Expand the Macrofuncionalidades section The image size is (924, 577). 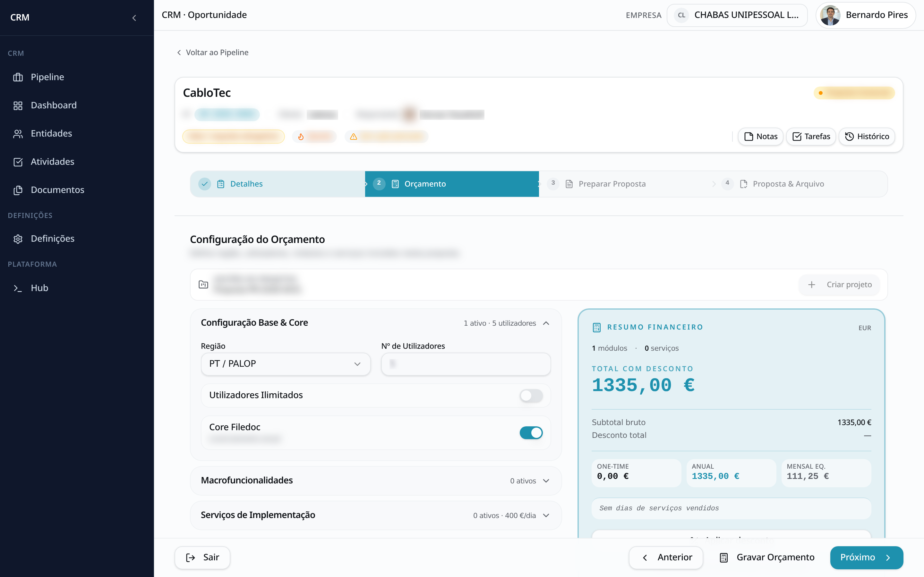[376, 481]
